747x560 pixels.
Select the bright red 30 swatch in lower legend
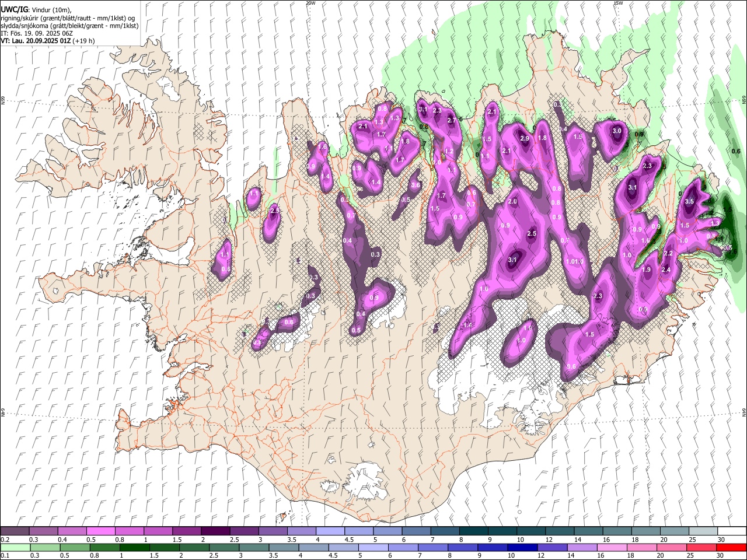click(732, 547)
